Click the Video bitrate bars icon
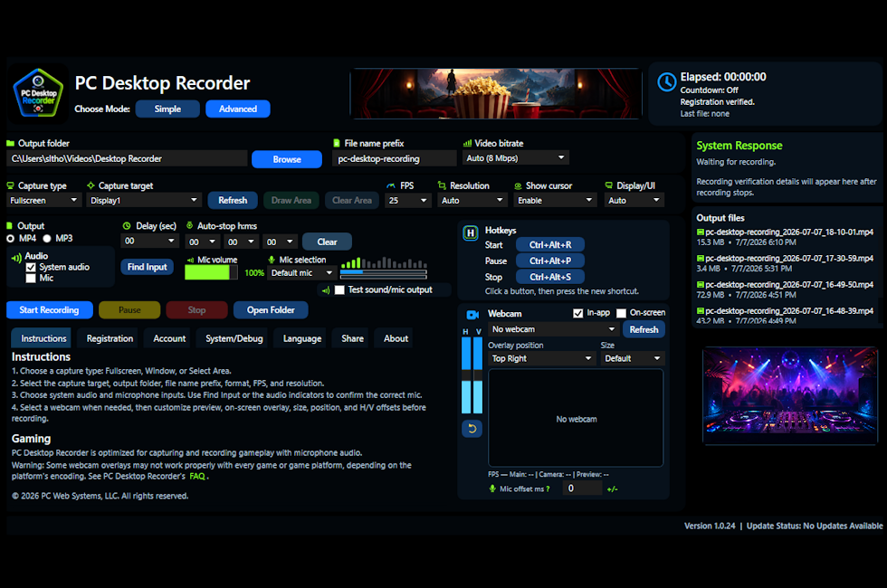887x588 pixels. pyautogui.click(x=467, y=143)
